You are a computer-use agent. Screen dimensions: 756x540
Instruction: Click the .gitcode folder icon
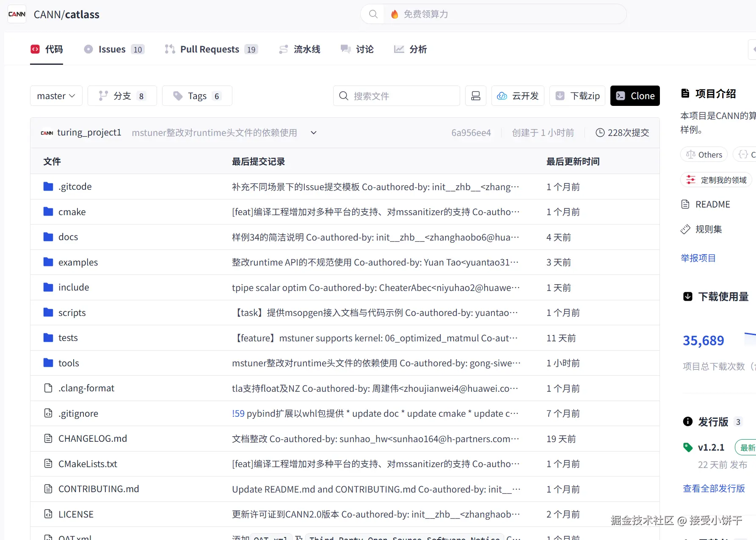point(48,186)
